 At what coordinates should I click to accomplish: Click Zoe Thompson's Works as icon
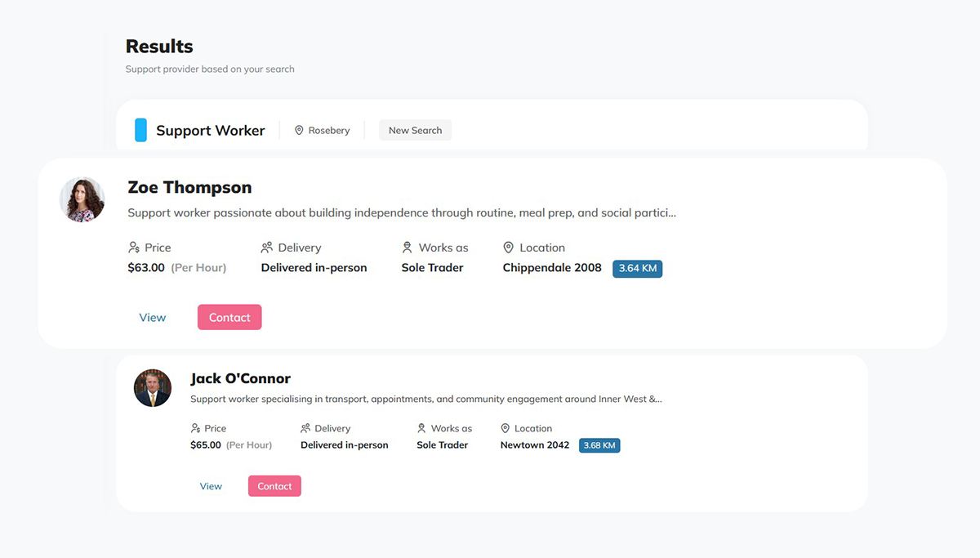point(407,248)
